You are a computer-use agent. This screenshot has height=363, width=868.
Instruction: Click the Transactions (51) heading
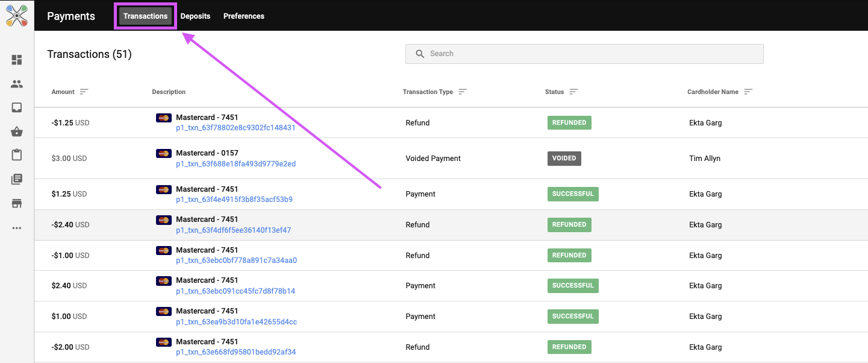[89, 54]
